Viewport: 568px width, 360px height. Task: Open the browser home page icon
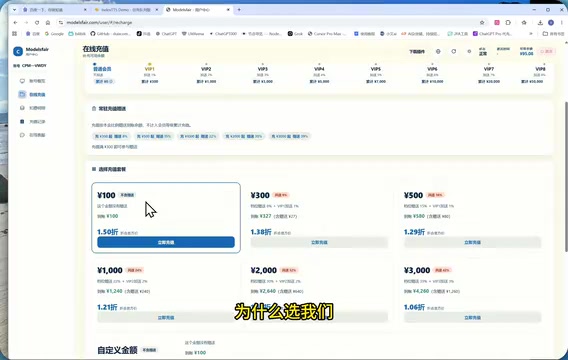48,22
